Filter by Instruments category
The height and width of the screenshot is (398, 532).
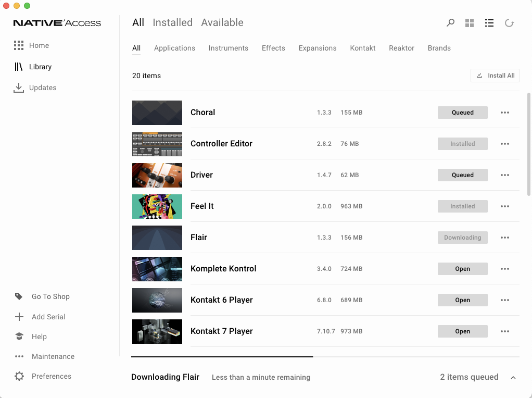(x=229, y=48)
